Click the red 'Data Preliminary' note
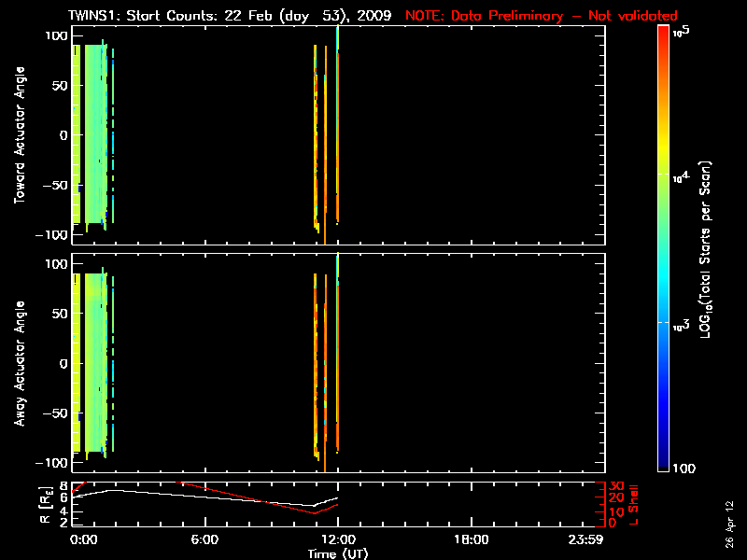 tap(507, 16)
